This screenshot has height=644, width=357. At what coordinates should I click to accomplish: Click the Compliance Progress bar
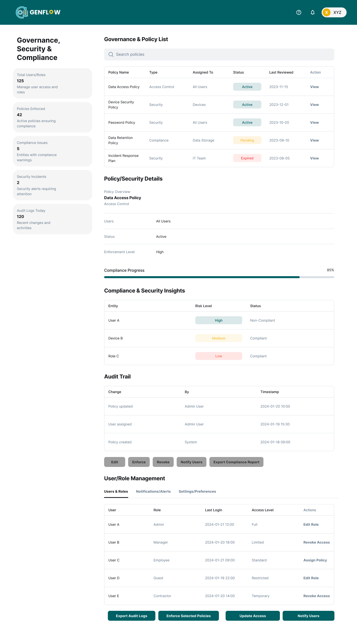(219, 277)
